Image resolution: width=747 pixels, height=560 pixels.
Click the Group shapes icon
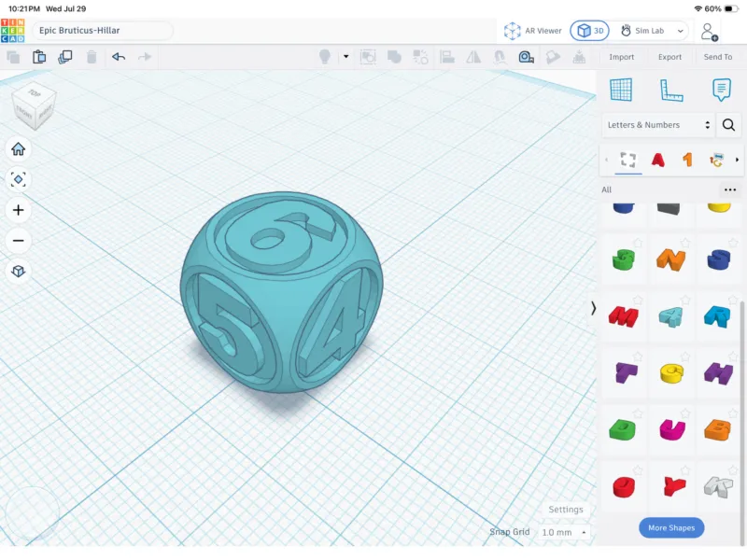(368, 57)
